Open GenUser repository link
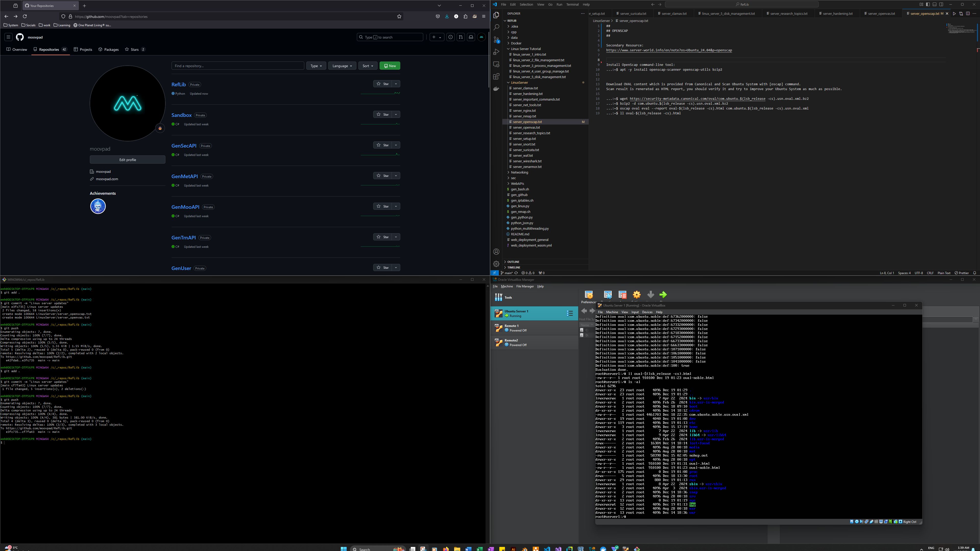Image resolution: width=980 pixels, height=551 pixels. pyautogui.click(x=181, y=268)
